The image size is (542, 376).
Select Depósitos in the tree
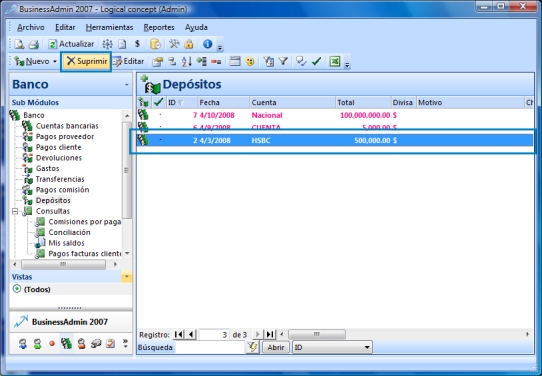click(x=53, y=200)
